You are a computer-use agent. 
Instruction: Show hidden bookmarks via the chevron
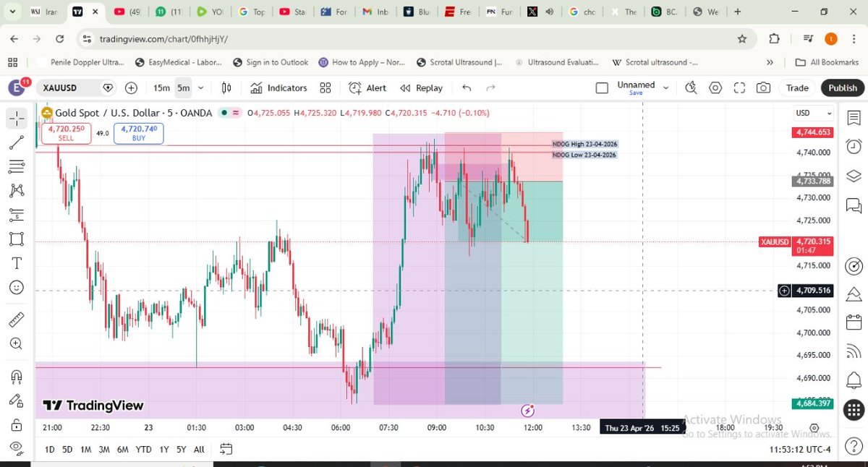tap(770, 62)
